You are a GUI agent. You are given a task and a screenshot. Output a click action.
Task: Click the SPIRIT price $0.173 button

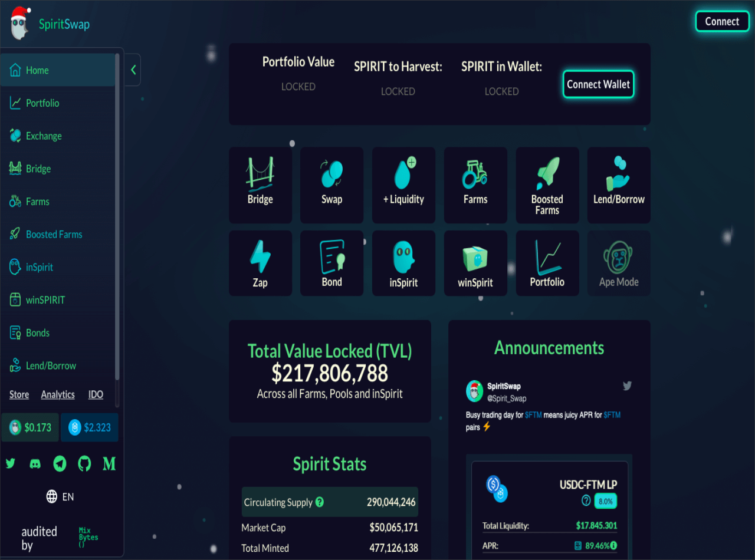pyautogui.click(x=30, y=427)
